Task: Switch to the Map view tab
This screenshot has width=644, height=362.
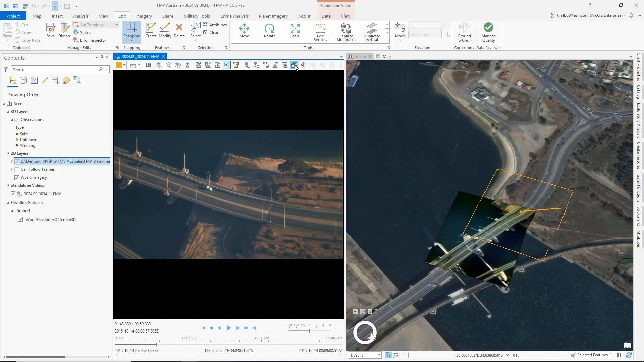Action: pos(386,57)
